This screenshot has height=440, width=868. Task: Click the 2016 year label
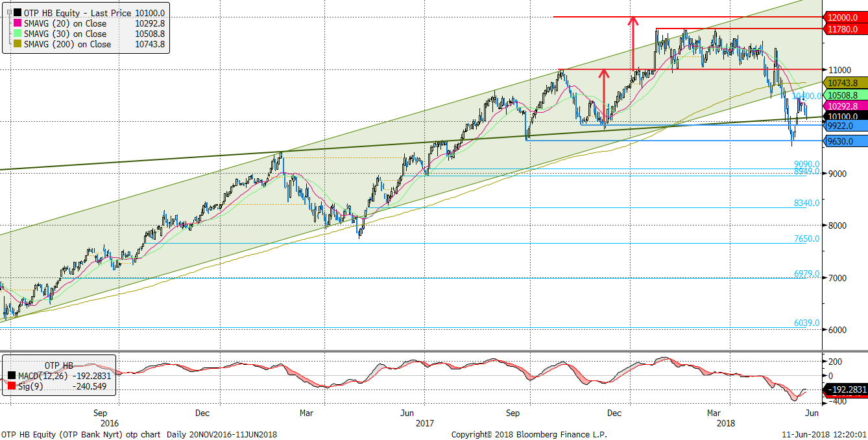pyautogui.click(x=109, y=423)
